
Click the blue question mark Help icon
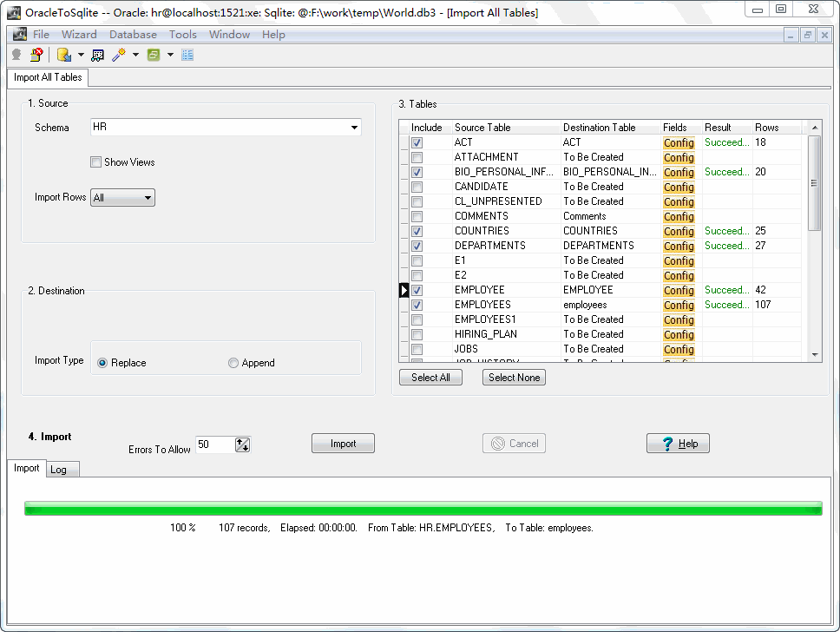tap(667, 444)
